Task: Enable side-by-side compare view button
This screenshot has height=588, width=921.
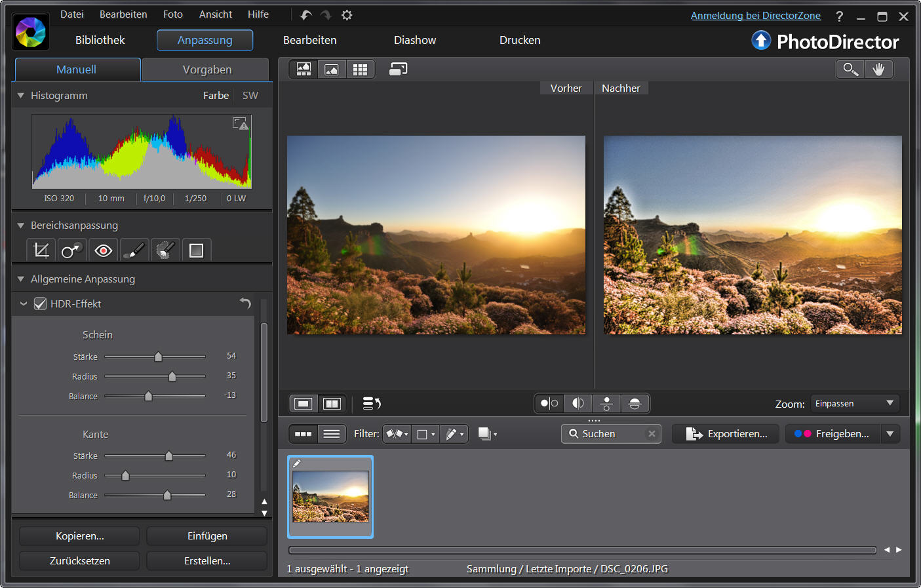Action: pyautogui.click(x=332, y=404)
